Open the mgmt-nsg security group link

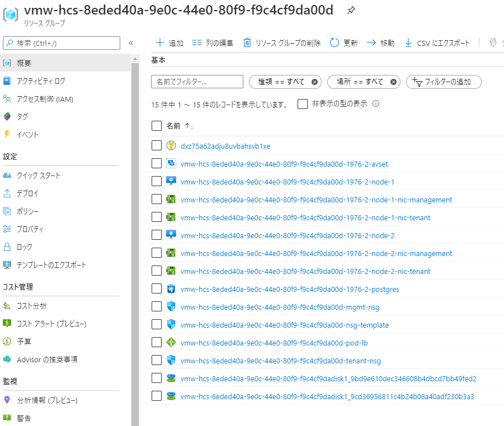(280, 307)
